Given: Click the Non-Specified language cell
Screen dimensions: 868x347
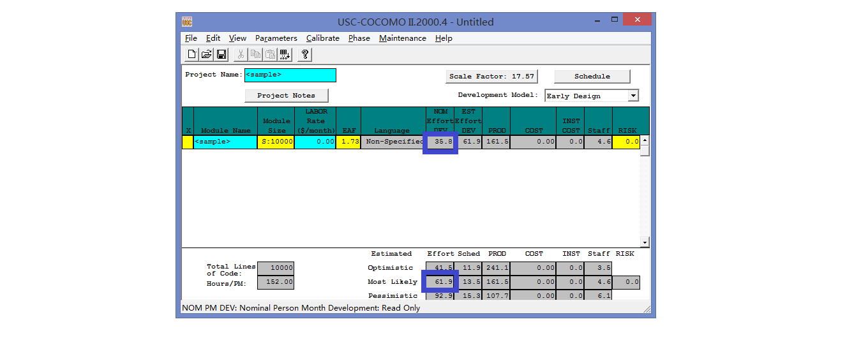Looking at the screenshot, I should [x=393, y=142].
